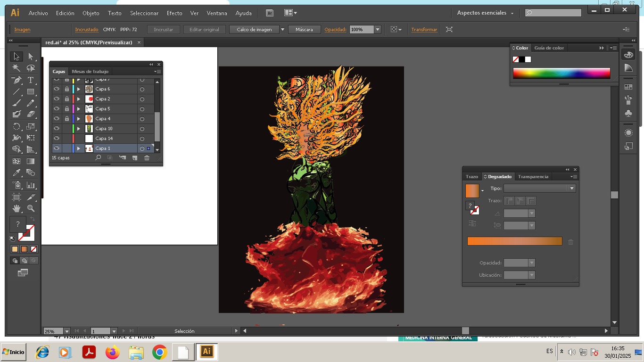Hide layer Capa 14
644x362 pixels.
coord(57,139)
